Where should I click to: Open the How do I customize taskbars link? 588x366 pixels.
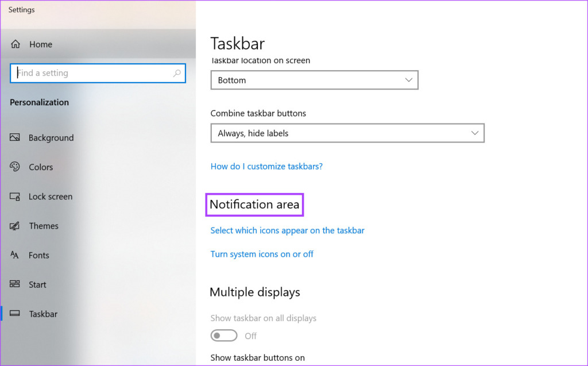pyautogui.click(x=266, y=166)
